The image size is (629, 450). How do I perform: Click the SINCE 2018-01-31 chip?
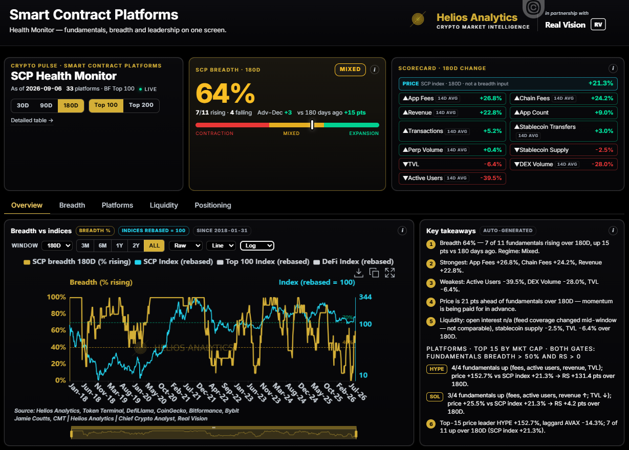pyautogui.click(x=222, y=231)
